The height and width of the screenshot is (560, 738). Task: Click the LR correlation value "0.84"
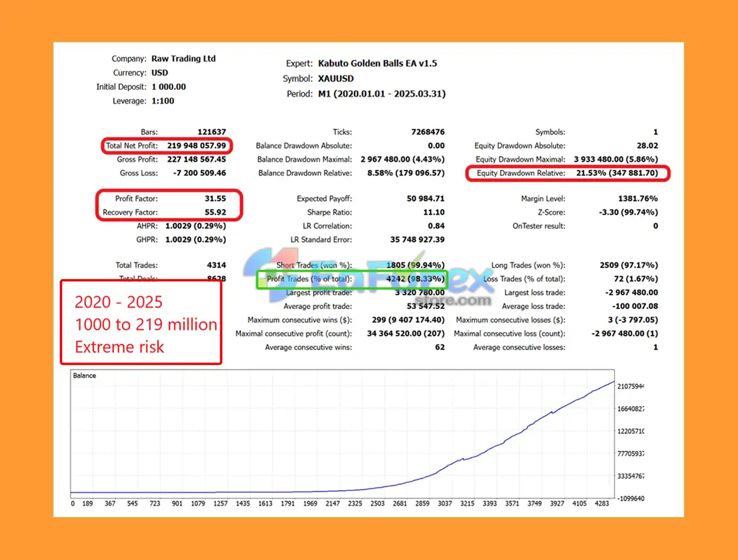point(436,226)
